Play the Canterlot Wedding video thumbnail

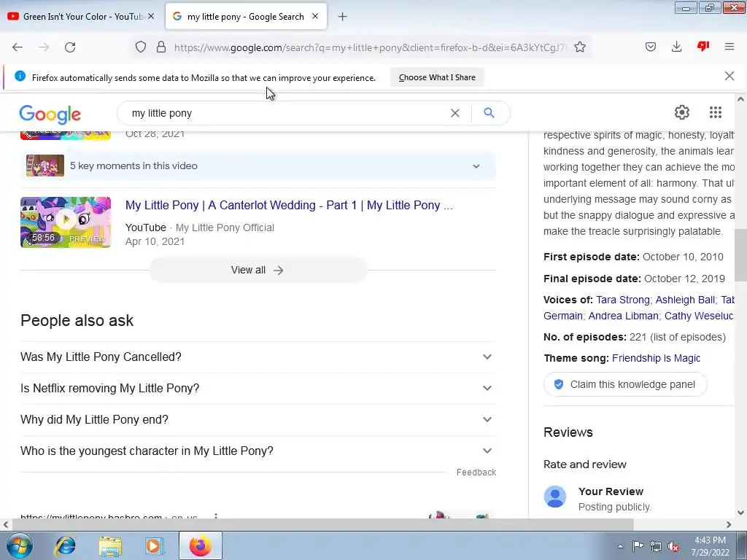(66, 222)
